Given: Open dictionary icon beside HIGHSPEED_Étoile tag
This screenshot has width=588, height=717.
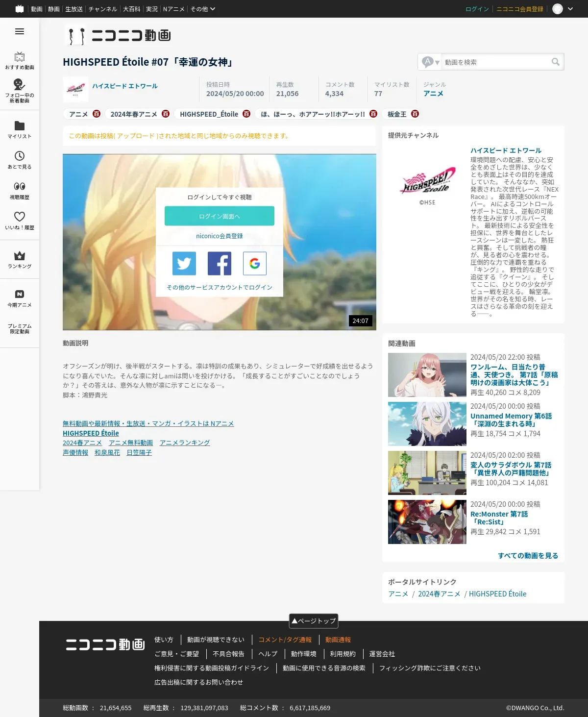Looking at the screenshot, I should [x=246, y=114].
